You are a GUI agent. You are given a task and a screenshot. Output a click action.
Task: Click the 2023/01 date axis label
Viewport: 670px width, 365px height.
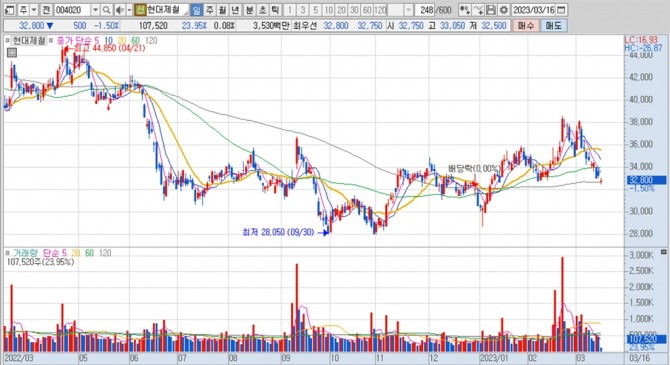(x=494, y=358)
